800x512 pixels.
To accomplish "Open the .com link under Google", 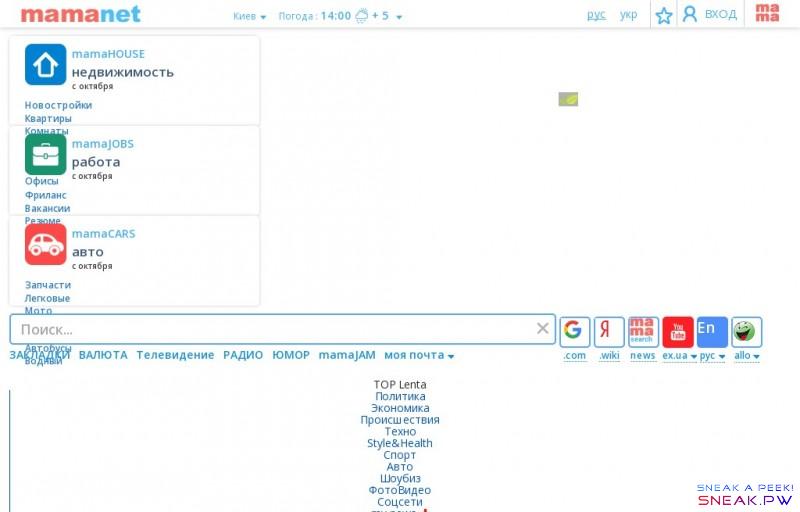I will (574, 355).
